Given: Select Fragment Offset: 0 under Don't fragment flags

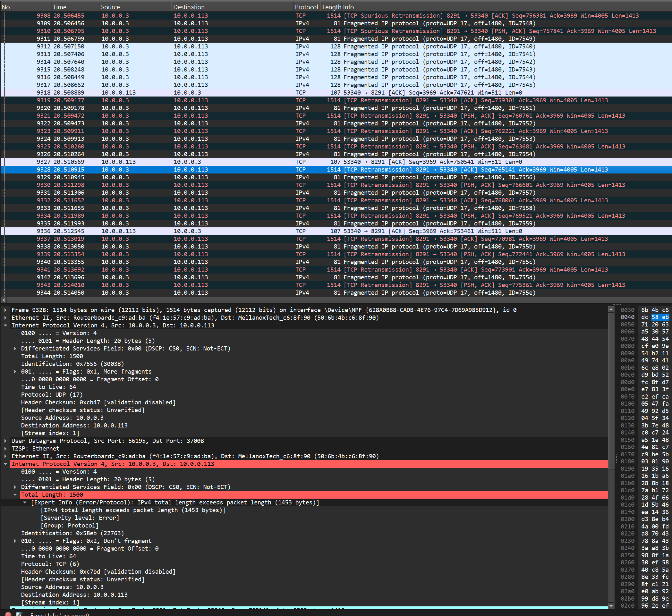Looking at the screenshot, I should 90,549.
